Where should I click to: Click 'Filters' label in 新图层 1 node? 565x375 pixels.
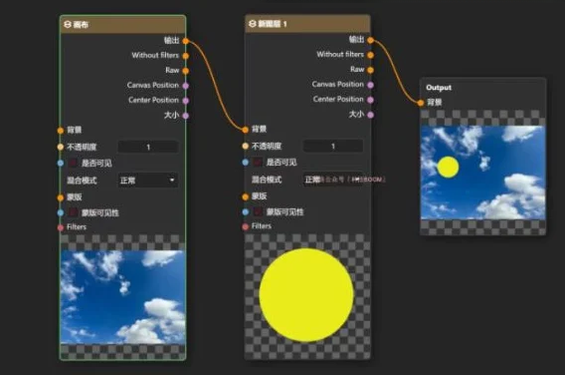pos(261,226)
